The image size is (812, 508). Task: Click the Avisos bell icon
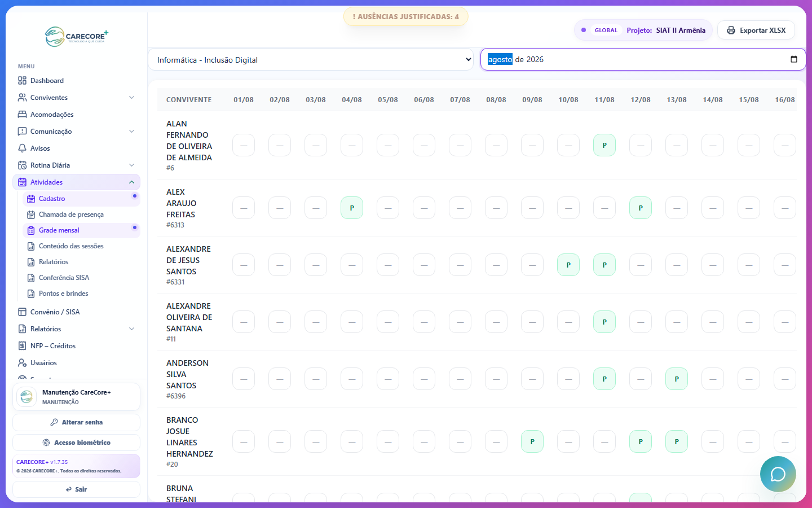[x=22, y=148]
